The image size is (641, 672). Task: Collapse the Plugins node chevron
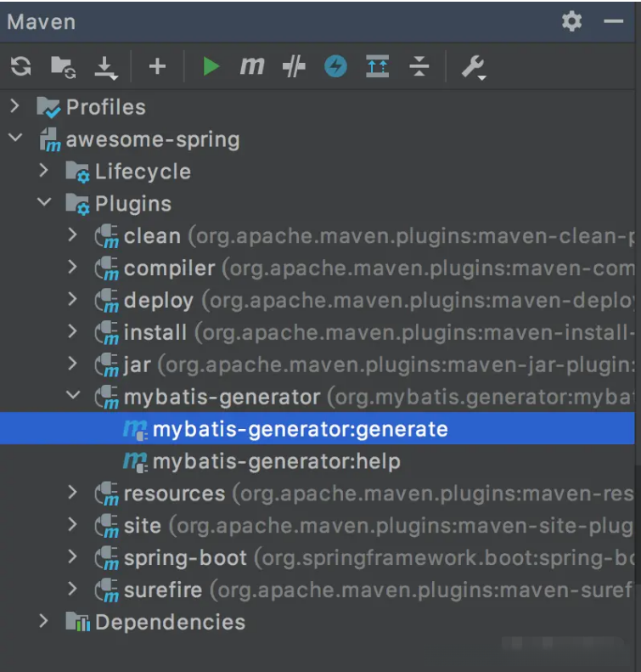tap(44, 202)
